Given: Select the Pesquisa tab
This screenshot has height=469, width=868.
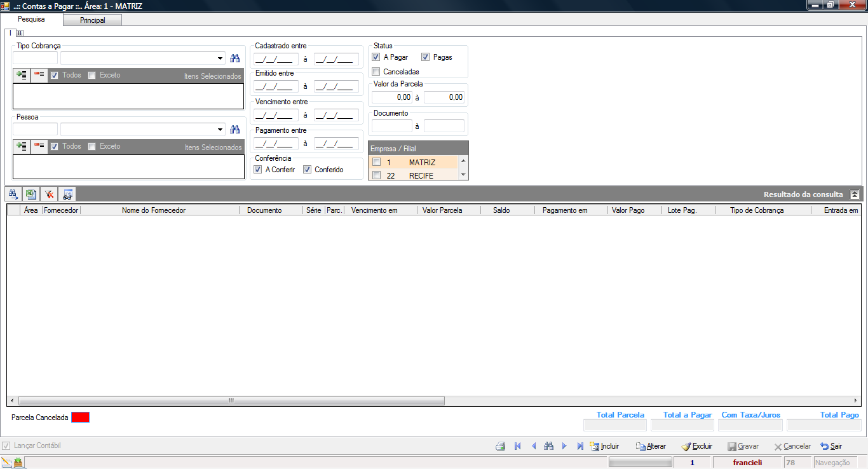Looking at the screenshot, I should tap(31, 20).
